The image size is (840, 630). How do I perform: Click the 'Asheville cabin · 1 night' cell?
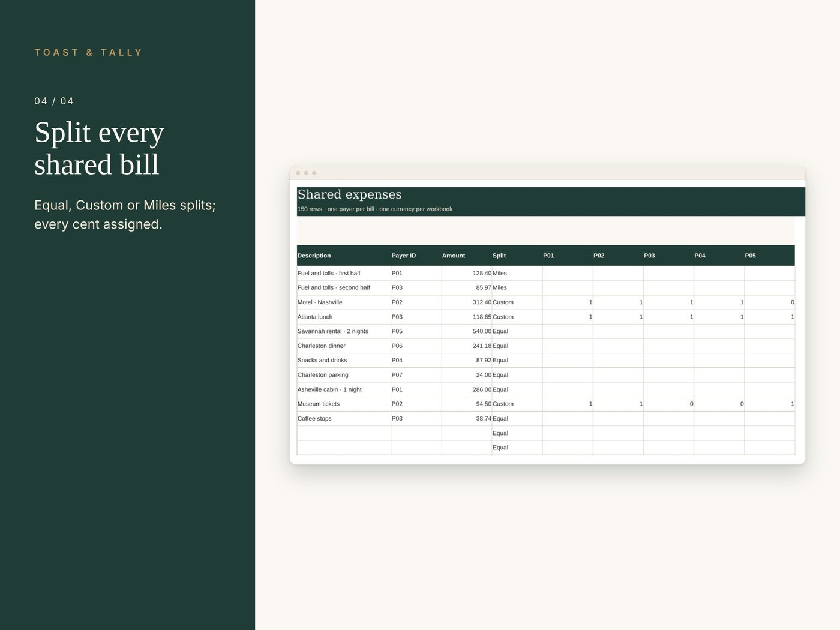coord(344,389)
